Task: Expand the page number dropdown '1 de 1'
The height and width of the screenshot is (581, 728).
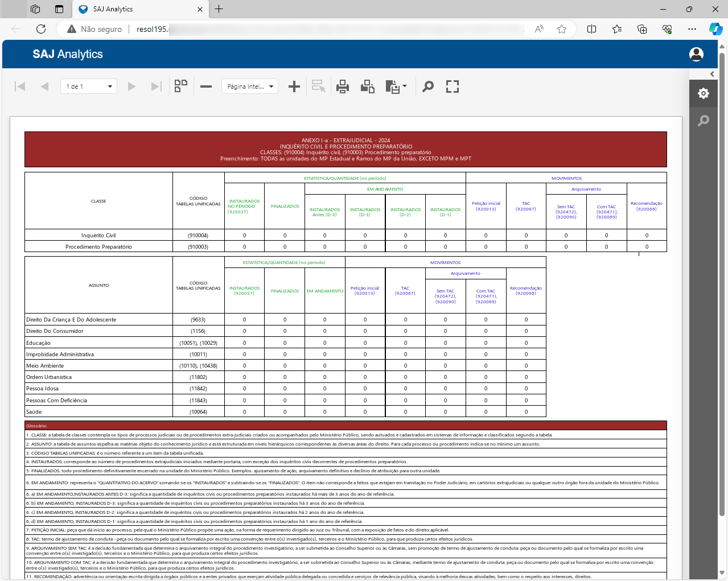Action: [x=110, y=86]
